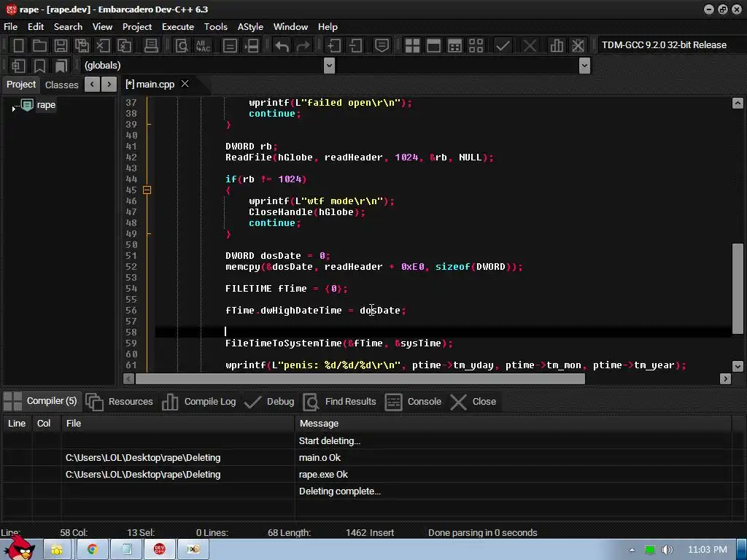Click the Find magnifier toolbar icon
Image resolution: width=747 pixels, height=560 pixels.
pos(182,46)
